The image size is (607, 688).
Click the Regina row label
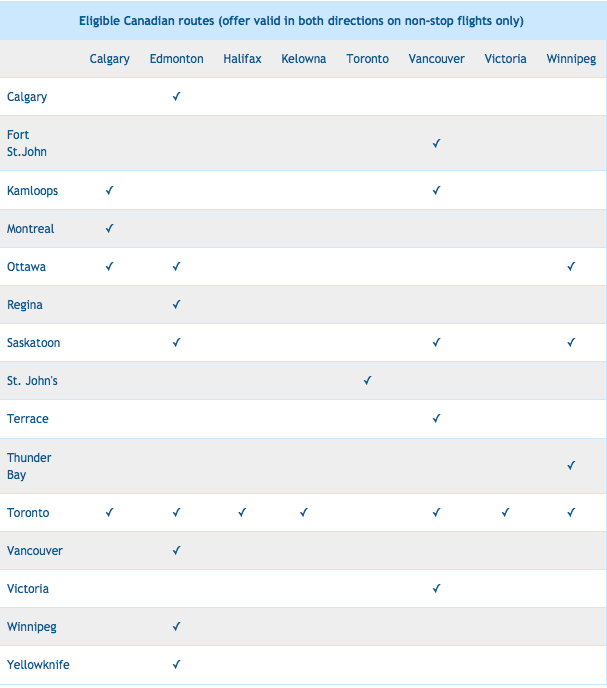click(25, 305)
